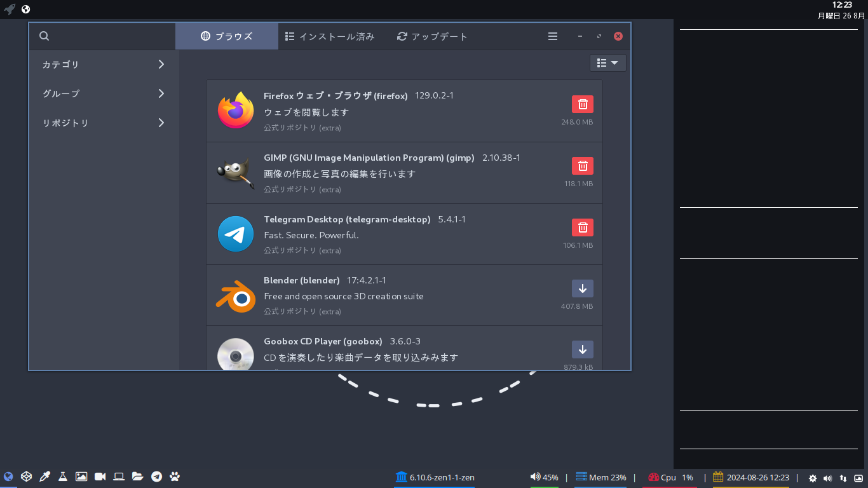This screenshot has width=868, height=488.
Task: Click the 12:23 clock in top panel
Action: pyautogui.click(x=841, y=5)
